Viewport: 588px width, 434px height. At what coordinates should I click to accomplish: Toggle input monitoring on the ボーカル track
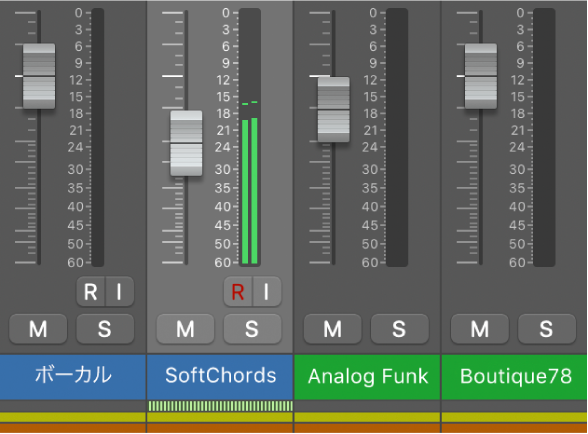click(x=120, y=291)
